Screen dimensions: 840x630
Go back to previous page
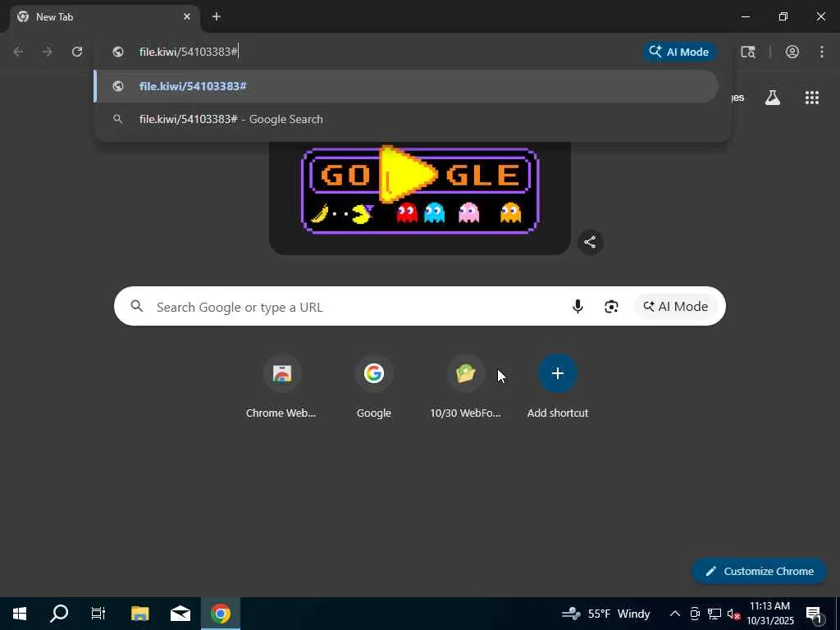tap(18, 52)
